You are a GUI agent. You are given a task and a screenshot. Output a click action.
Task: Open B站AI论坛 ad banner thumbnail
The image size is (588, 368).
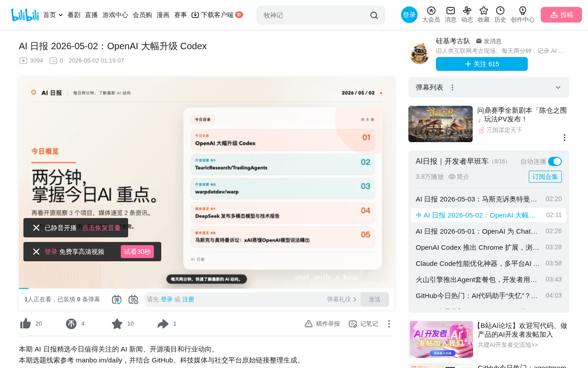pos(441,339)
